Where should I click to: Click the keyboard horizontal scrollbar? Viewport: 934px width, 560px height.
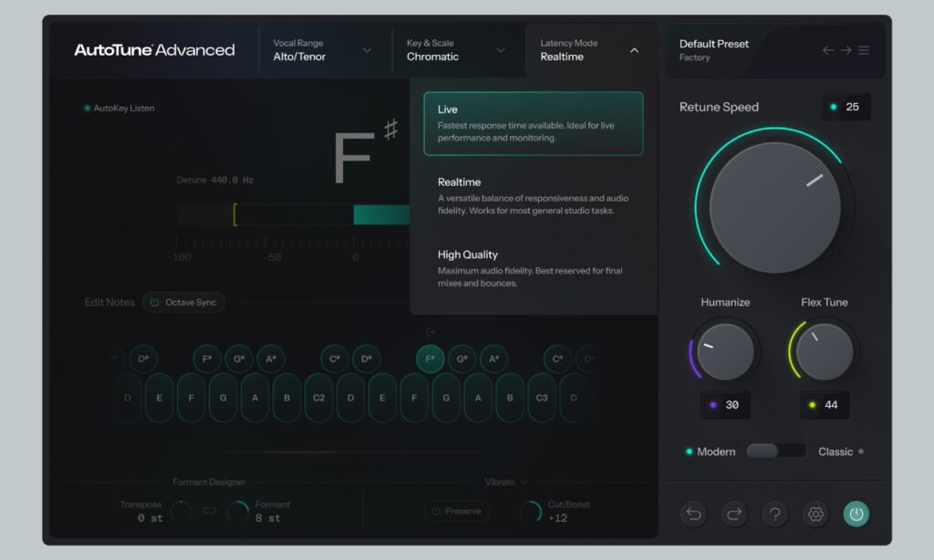pyautogui.click(x=300, y=452)
